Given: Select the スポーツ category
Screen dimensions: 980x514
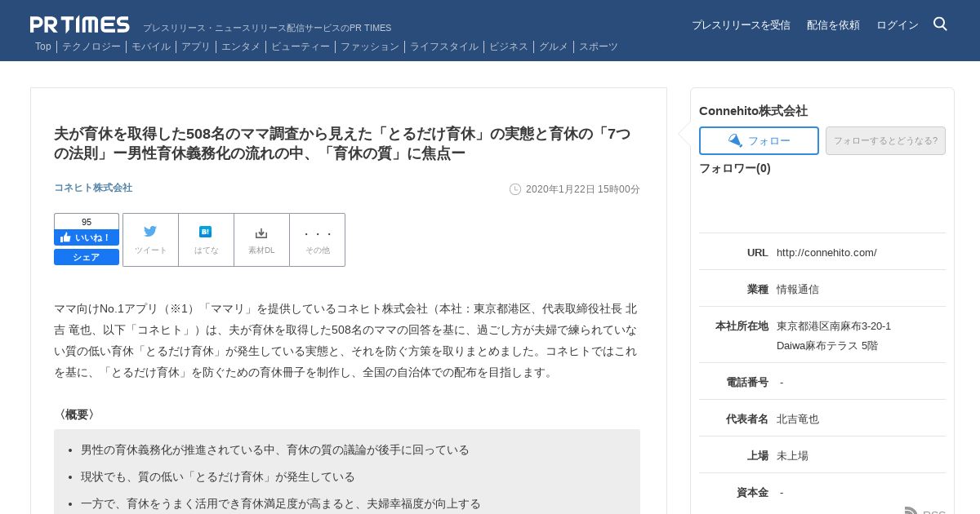Looking at the screenshot, I should [x=599, y=47].
